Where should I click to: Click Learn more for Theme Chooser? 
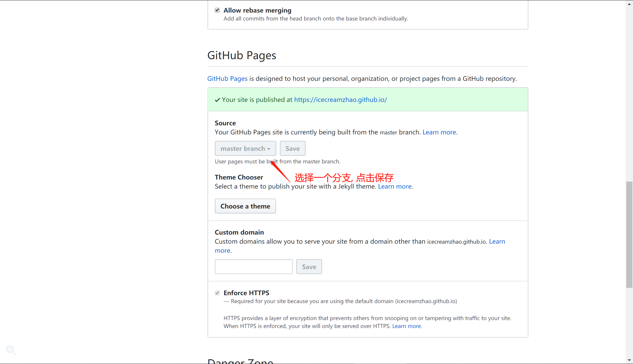[395, 186]
